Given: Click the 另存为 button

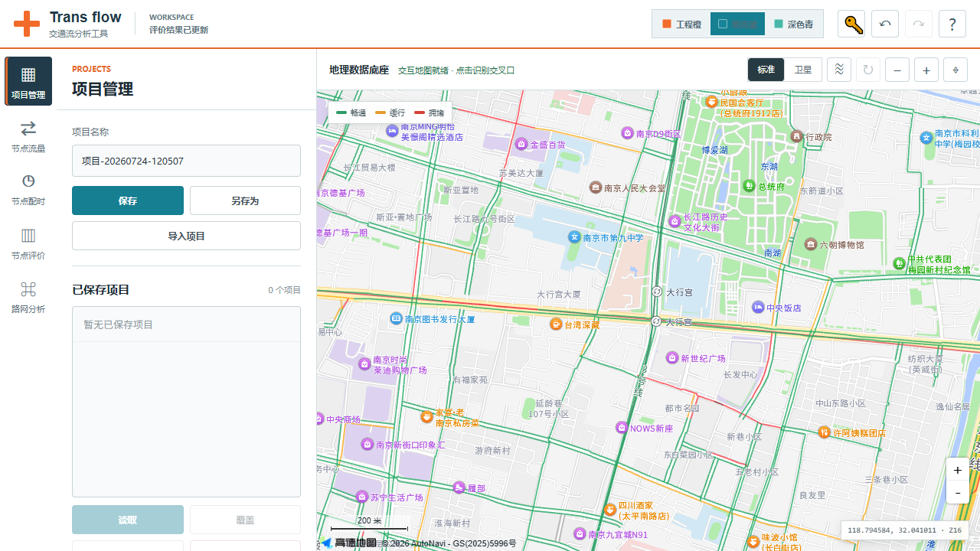Looking at the screenshot, I should click(x=245, y=201).
